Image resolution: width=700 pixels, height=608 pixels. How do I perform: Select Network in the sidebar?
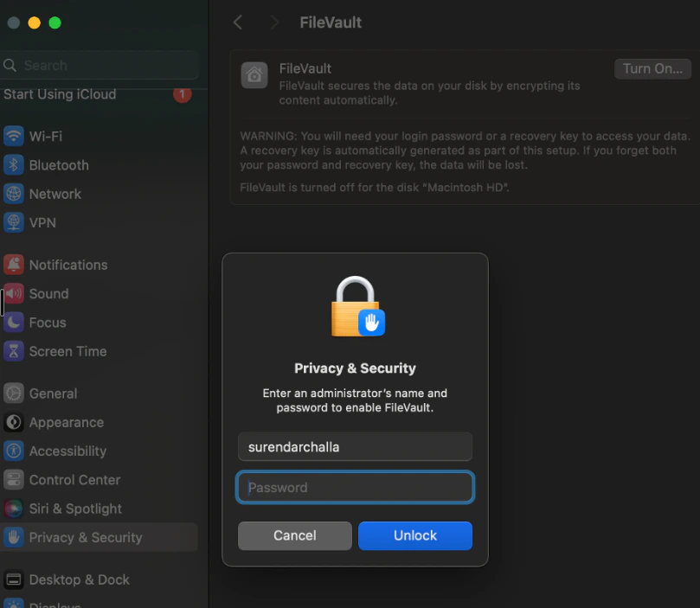(x=100, y=194)
